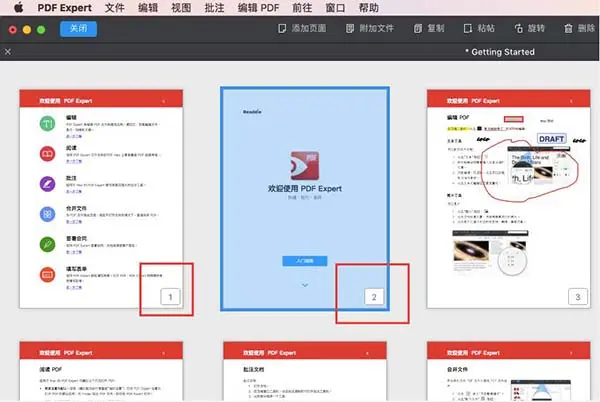
Task: Click the 复制 label
Action: 436,28
